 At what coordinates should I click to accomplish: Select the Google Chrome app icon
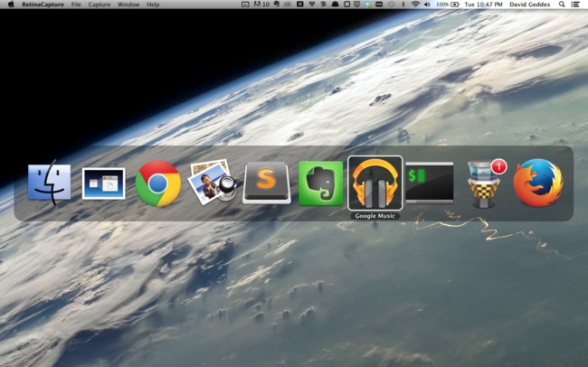(157, 183)
